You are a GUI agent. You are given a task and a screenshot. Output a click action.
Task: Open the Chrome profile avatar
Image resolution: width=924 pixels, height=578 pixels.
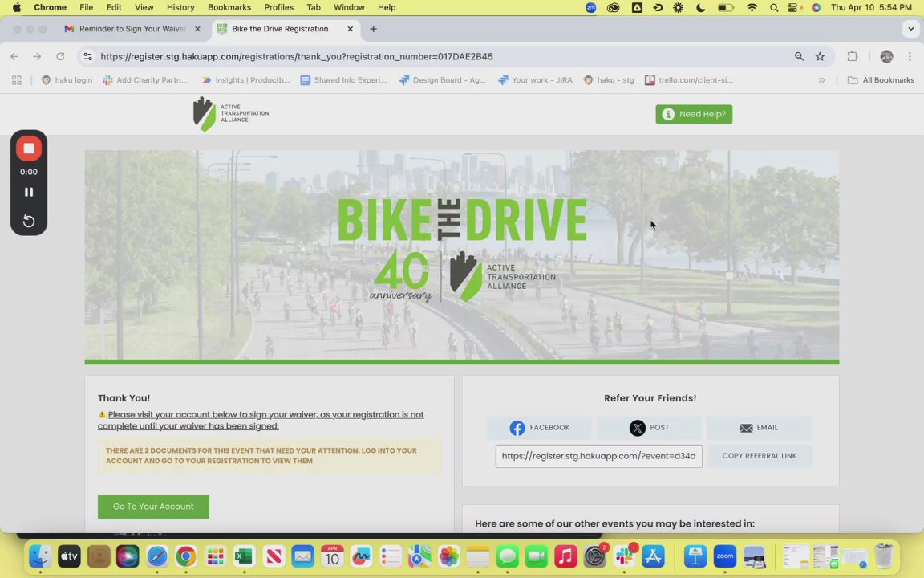886,57
